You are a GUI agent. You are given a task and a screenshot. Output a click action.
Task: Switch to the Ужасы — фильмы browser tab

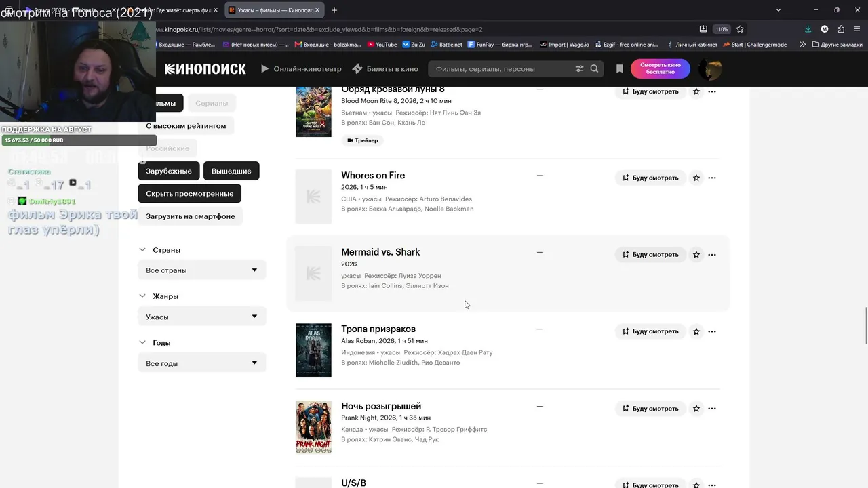pos(273,10)
